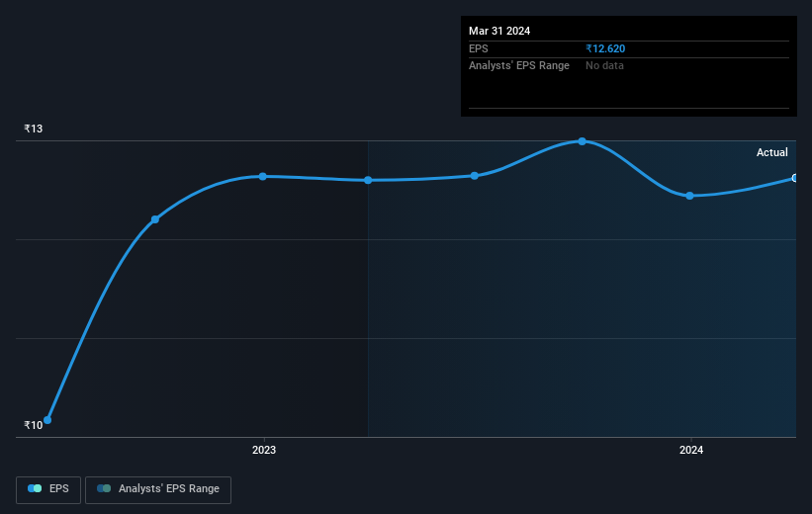Select the lowest data point near ₹10
812x514 pixels.
[47, 420]
